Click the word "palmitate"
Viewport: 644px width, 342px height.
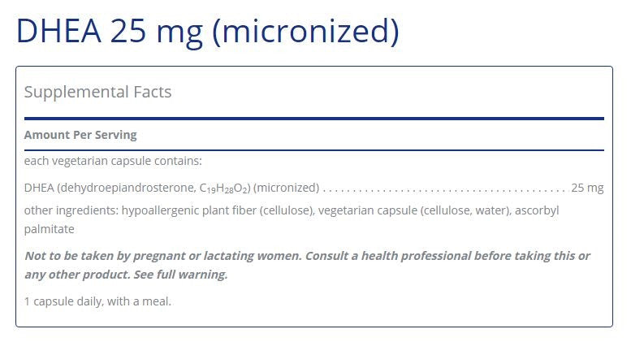pyautogui.click(x=50, y=229)
